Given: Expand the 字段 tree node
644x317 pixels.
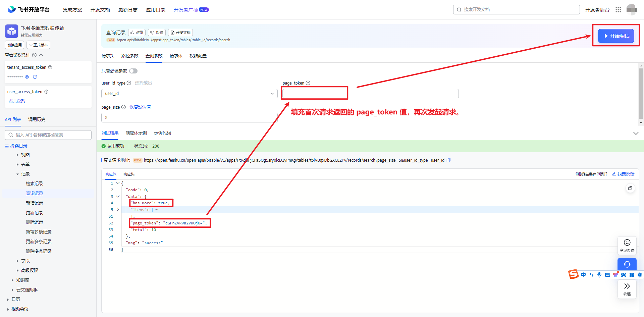Looking at the screenshot, I should click(18, 261).
